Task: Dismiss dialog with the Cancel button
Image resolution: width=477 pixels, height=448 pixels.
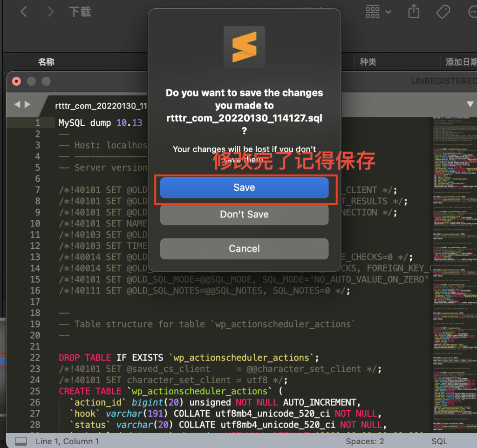Action: 244,249
